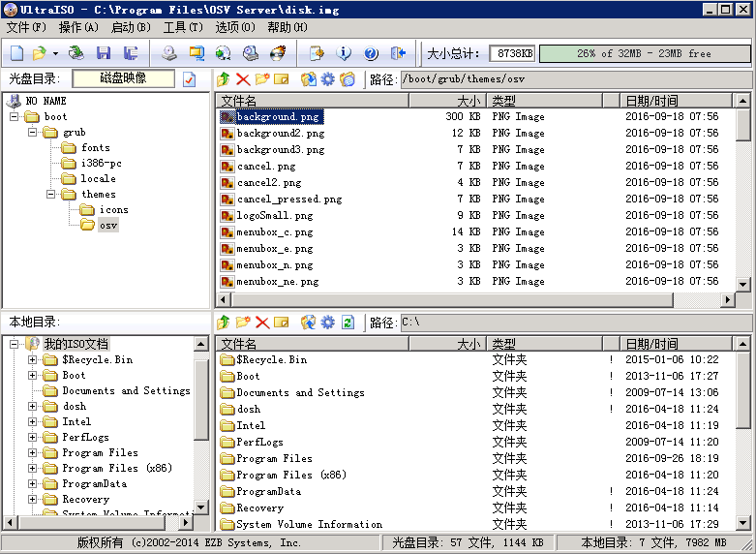Collapse the grub folder node
This screenshot has width=756, height=554.
tap(32, 133)
